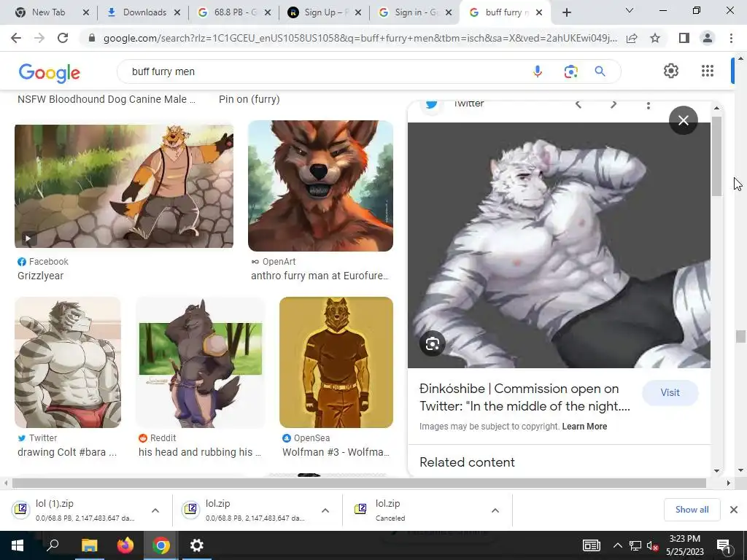Screen dimensions: 747x560
Task: Show hidden system tray icons
Action: click(617, 545)
